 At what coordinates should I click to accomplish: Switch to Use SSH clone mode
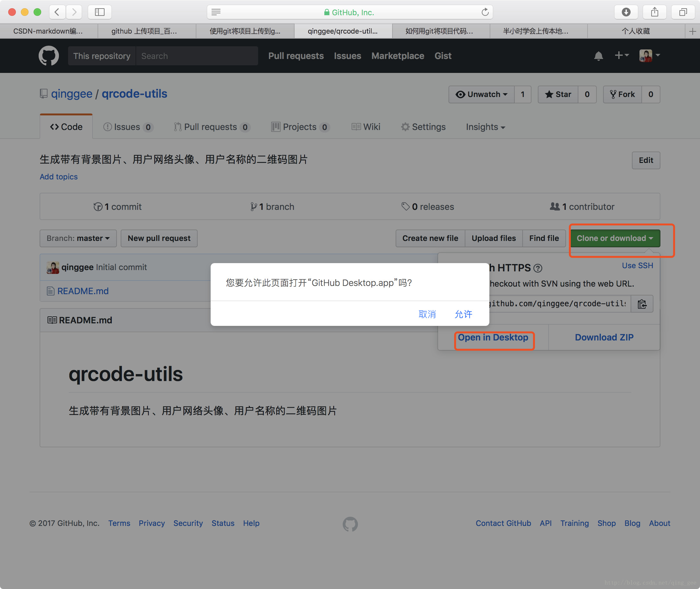638,265
